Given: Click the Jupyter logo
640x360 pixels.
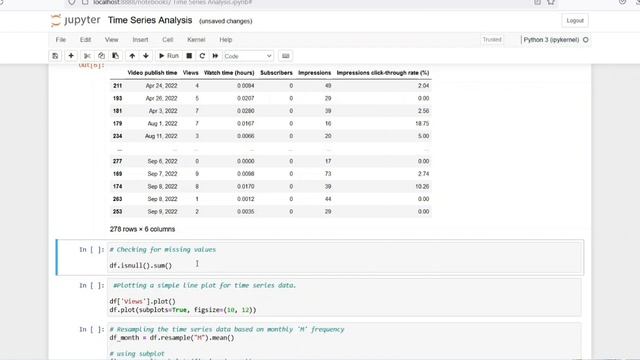Looking at the screenshot, I should pyautogui.click(x=76, y=20).
